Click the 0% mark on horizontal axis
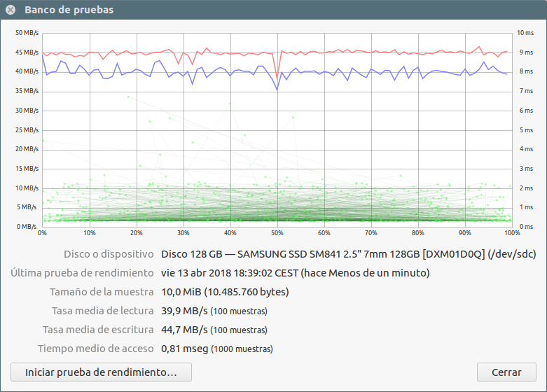The image size is (547, 392). click(x=43, y=233)
